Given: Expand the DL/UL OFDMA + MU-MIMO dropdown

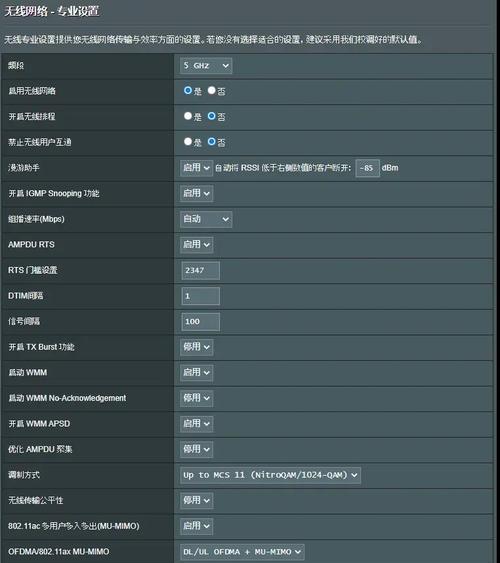Looking at the screenshot, I should coord(242,552).
